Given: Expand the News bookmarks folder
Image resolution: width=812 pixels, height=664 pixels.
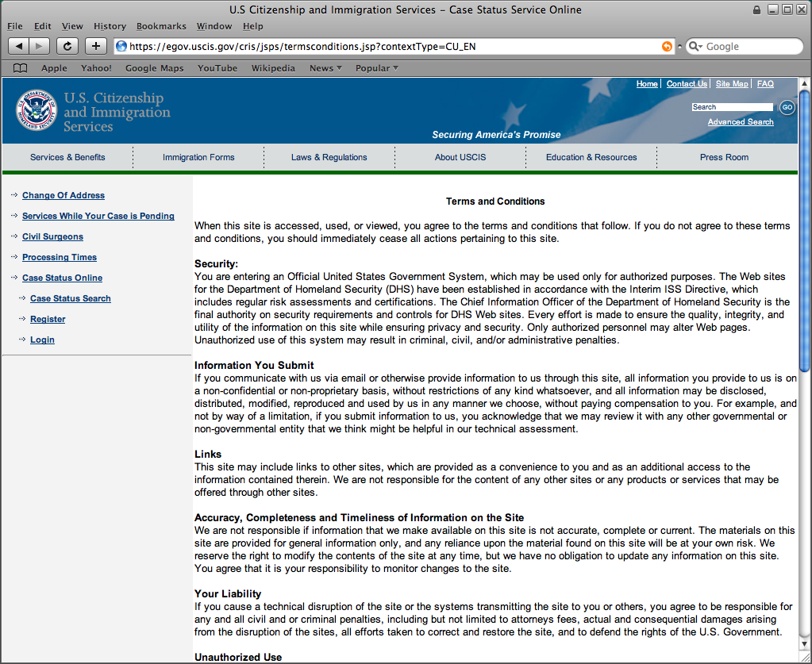Looking at the screenshot, I should [x=325, y=68].
